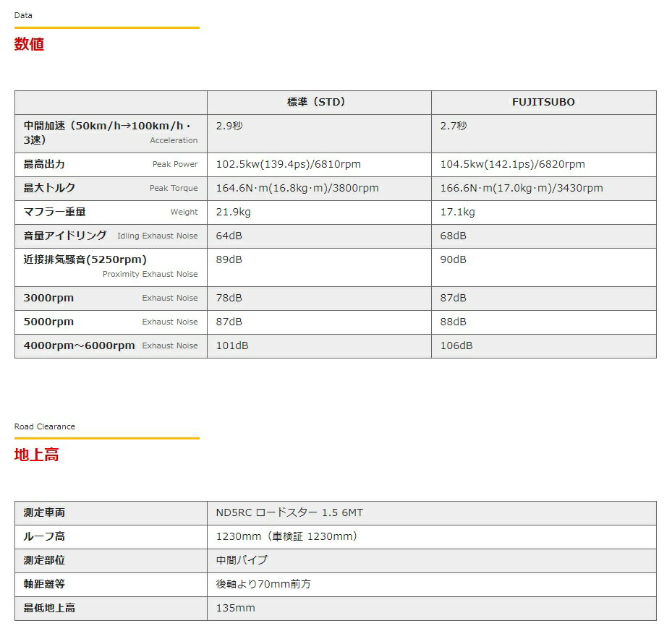The height and width of the screenshot is (631, 672).
Task: Click the 135mm minimum ground clearance value
Action: click(x=236, y=608)
